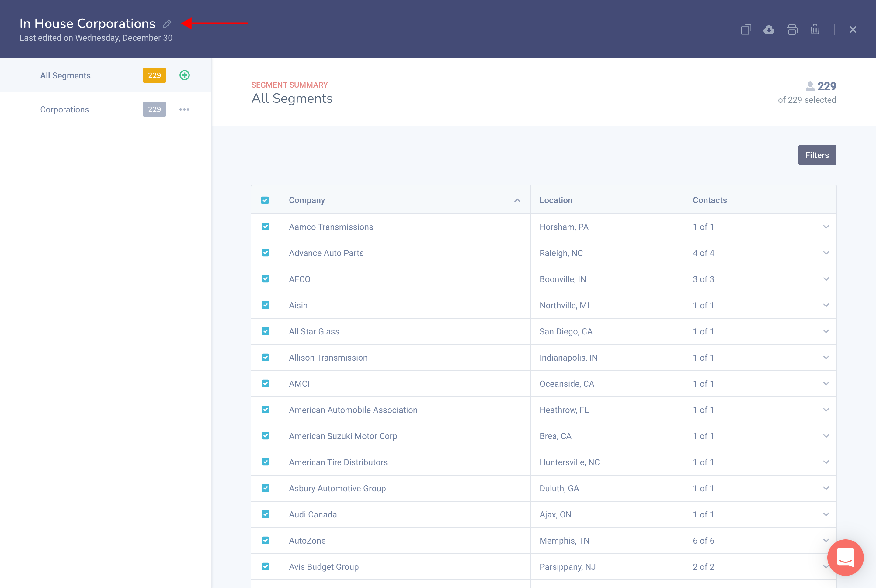
Task: Click Avis Budget Group company name
Action: click(x=324, y=567)
